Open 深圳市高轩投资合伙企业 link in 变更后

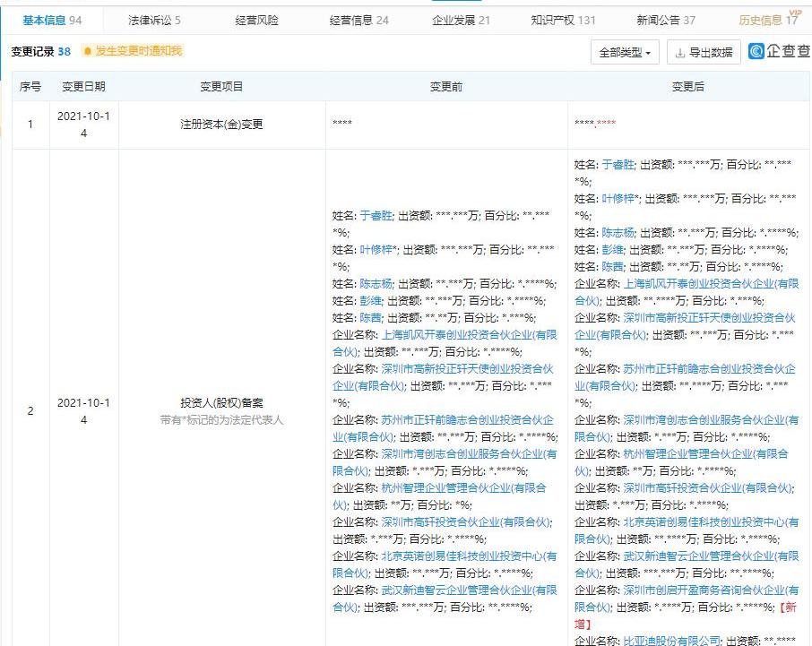(x=708, y=488)
